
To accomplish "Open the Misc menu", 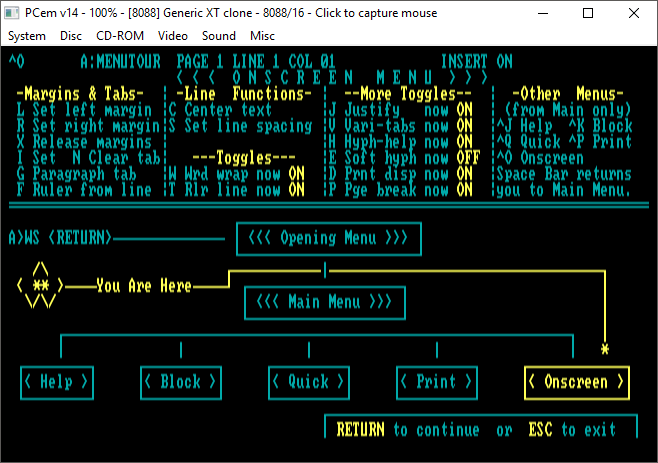I will coord(262,36).
